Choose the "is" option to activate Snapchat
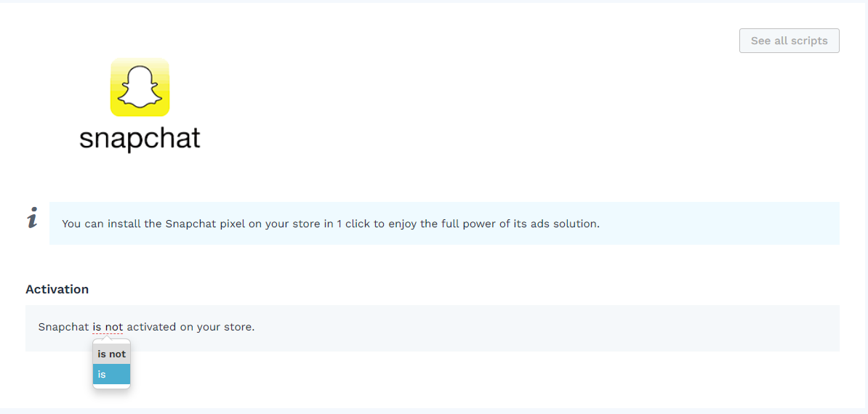This screenshot has width=868, height=414. pos(111,374)
